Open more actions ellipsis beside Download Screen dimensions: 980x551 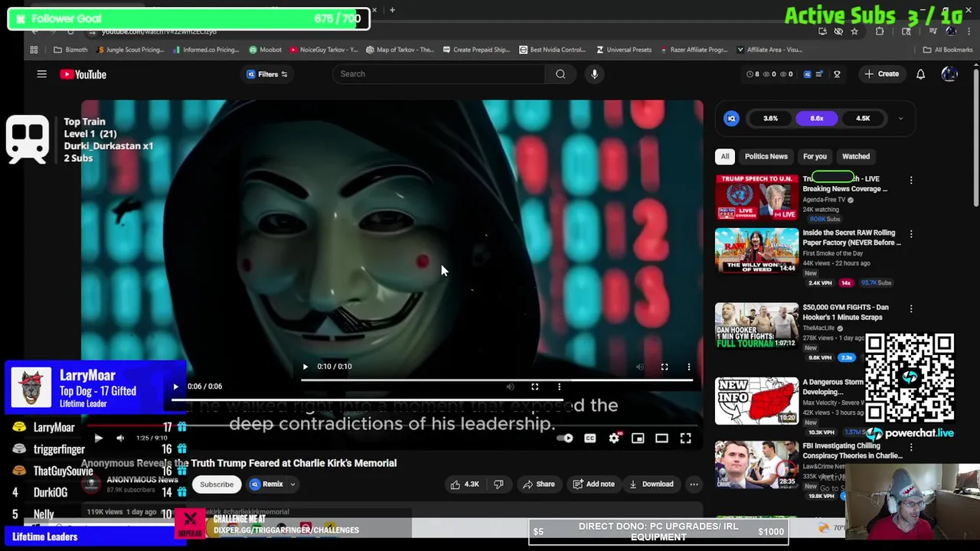click(694, 484)
